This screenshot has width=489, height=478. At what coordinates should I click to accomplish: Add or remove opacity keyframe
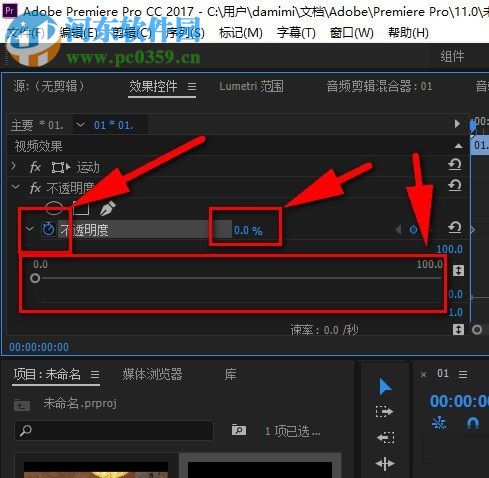pyautogui.click(x=413, y=230)
